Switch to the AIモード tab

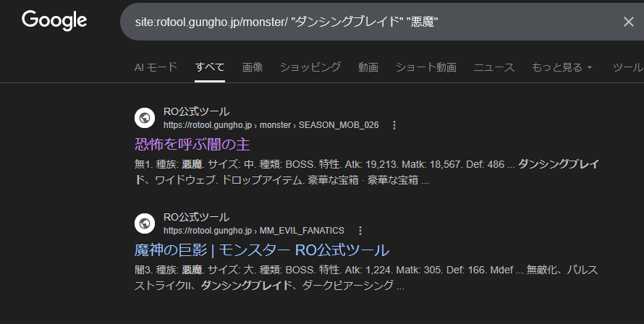[x=156, y=67]
